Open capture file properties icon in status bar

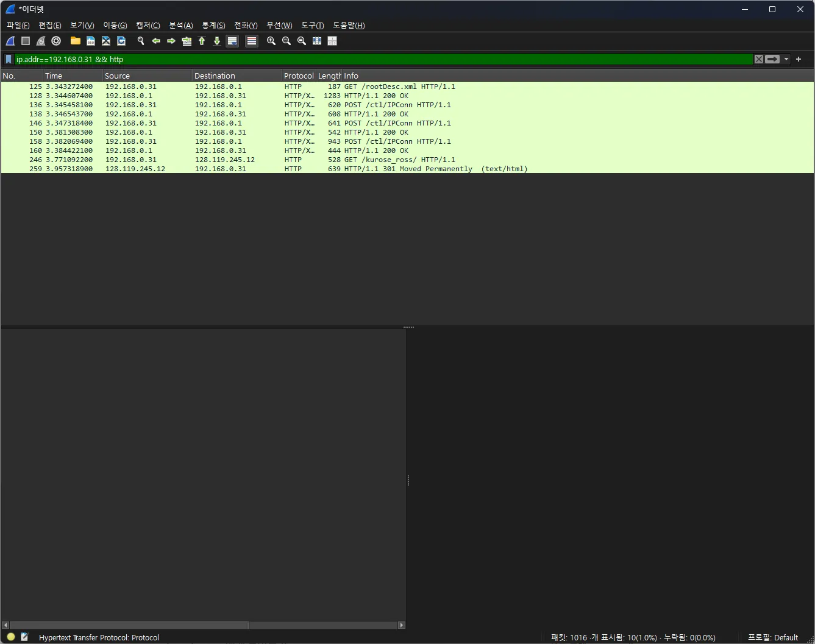(24, 637)
